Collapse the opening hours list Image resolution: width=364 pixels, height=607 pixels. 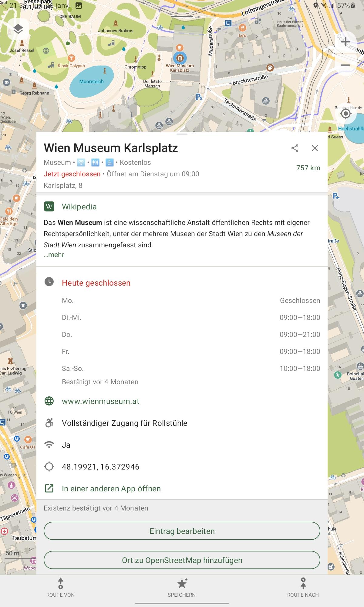pos(96,283)
